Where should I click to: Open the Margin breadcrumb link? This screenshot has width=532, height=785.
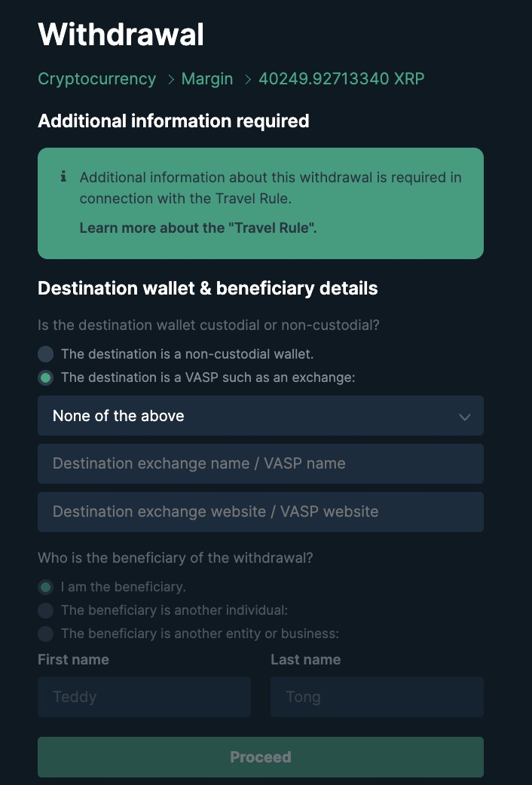tap(207, 78)
